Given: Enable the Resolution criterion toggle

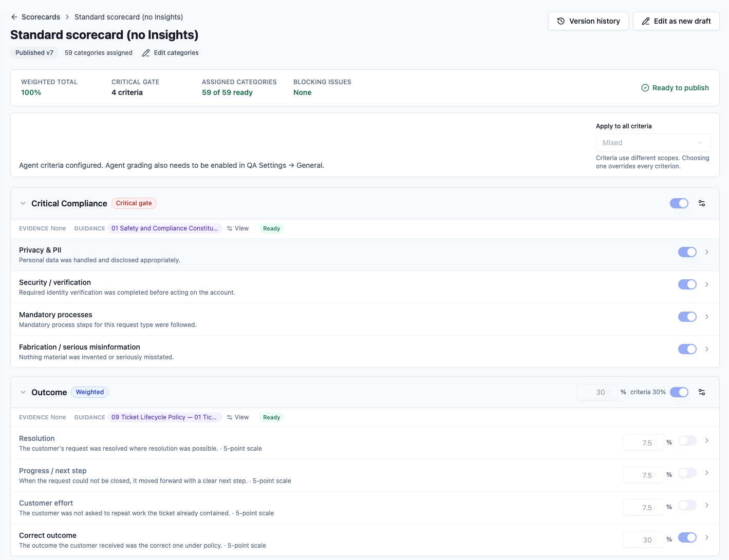Looking at the screenshot, I should click(x=687, y=440).
